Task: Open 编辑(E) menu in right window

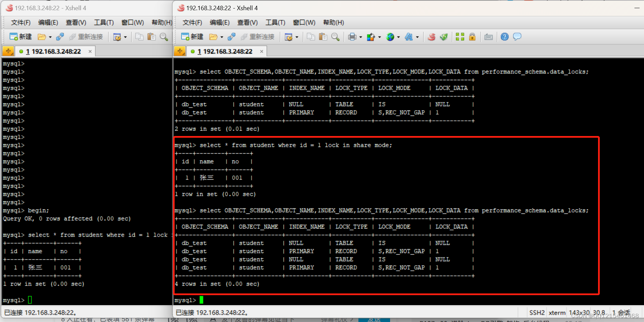Action: pyautogui.click(x=220, y=22)
